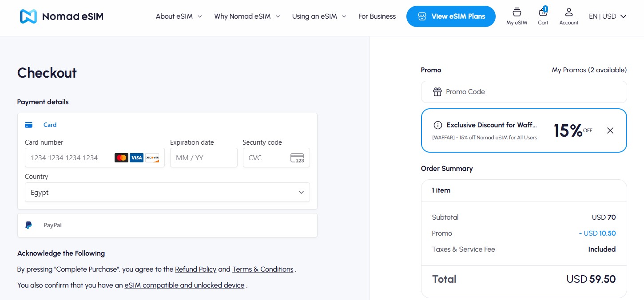The width and height of the screenshot is (644, 300).
Task: Click the Nomad eSIM logo
Action: tap(61, 16)
